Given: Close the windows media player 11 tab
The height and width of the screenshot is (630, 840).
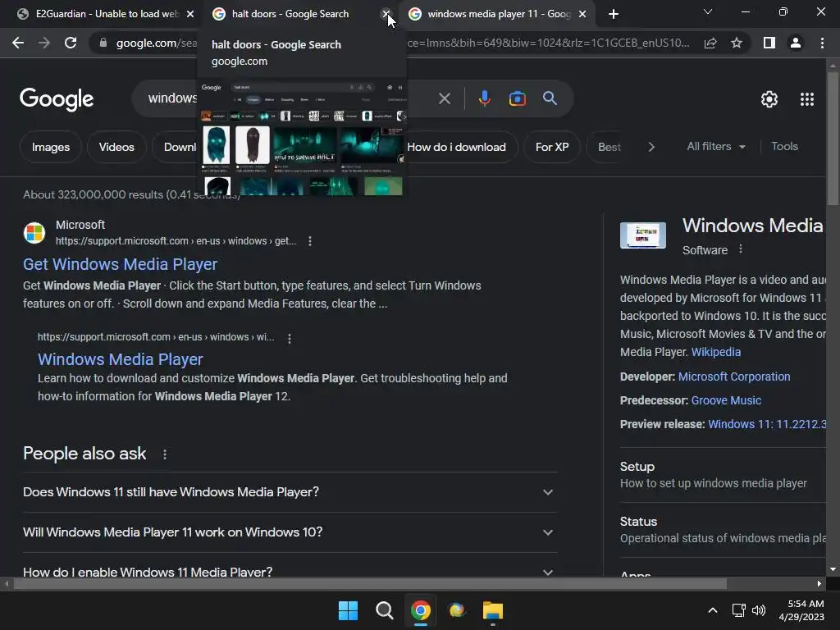Looking at the screenshot, I should pos(582,14).
